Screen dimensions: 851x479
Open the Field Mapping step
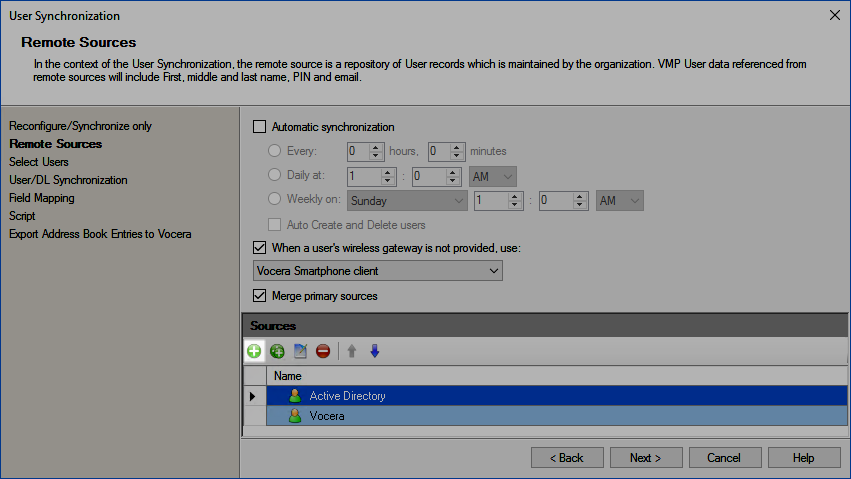coord(42,198)
